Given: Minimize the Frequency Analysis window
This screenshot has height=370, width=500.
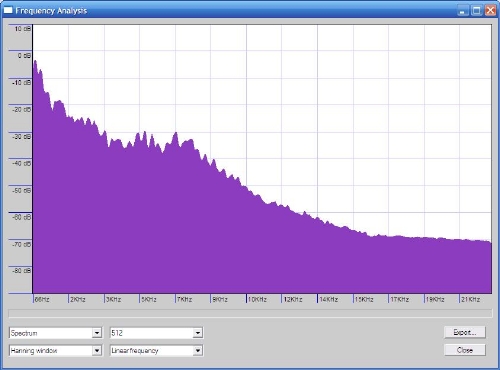Looking at the screenshot, I should 462,10.
